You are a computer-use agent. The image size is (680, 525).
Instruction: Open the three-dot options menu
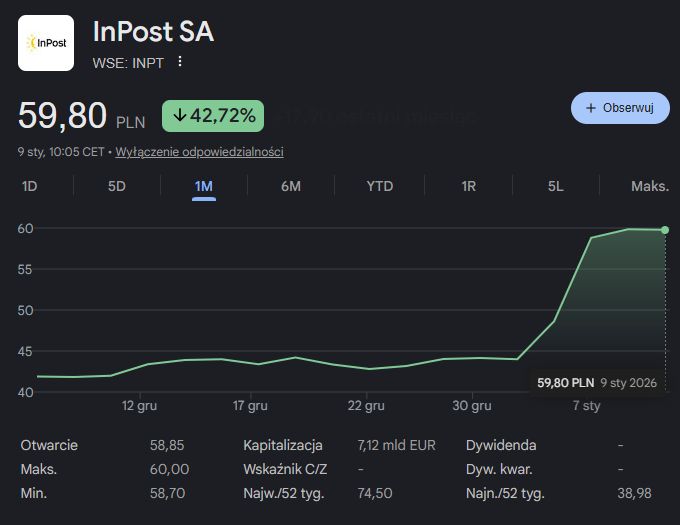pyautogui.click(x=180, y=62)
